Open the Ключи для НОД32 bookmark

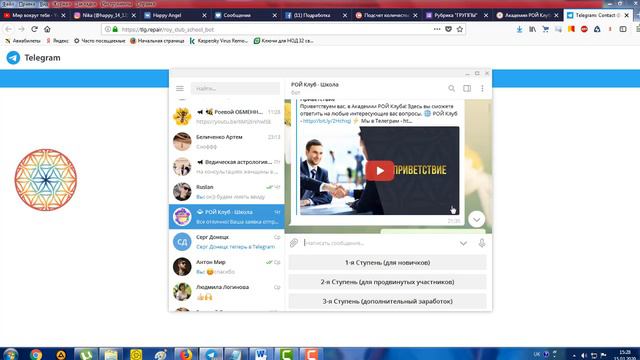284,41
